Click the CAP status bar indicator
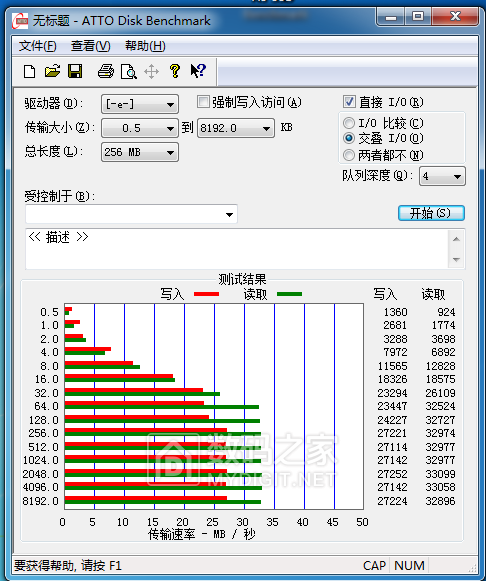 [374, 566]
